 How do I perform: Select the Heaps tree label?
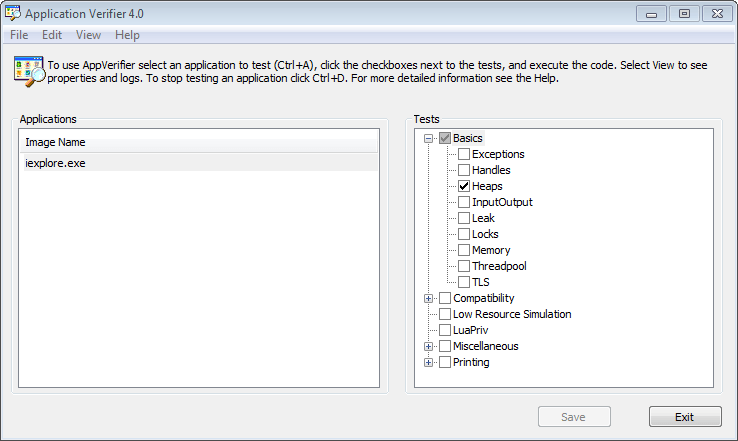[487, 186]
